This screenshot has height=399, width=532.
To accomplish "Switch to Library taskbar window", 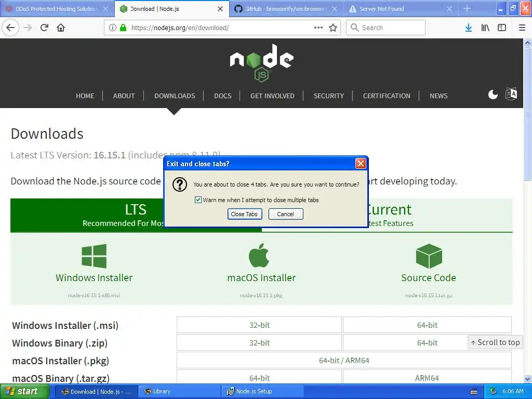I will (179, 391).
